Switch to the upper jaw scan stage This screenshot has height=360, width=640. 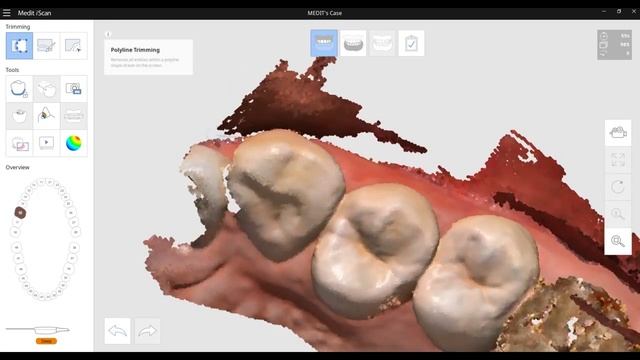click(x=324, y=43)
